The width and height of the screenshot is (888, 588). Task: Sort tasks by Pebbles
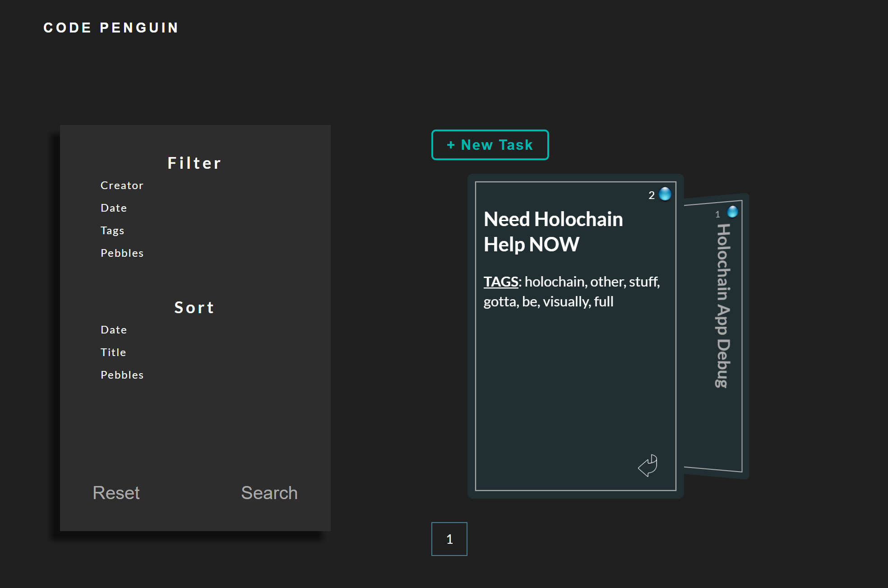point(122,375)
